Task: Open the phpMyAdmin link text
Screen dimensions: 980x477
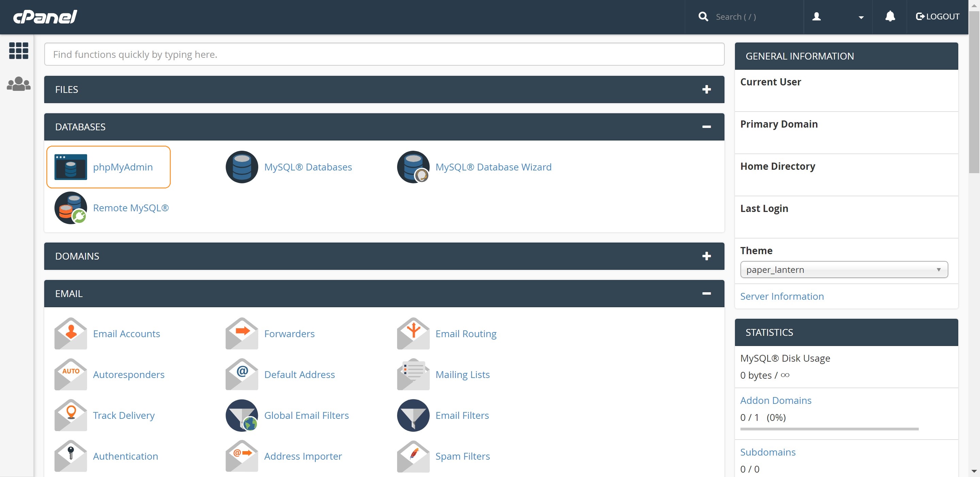Action: click(x=123, y=167)
